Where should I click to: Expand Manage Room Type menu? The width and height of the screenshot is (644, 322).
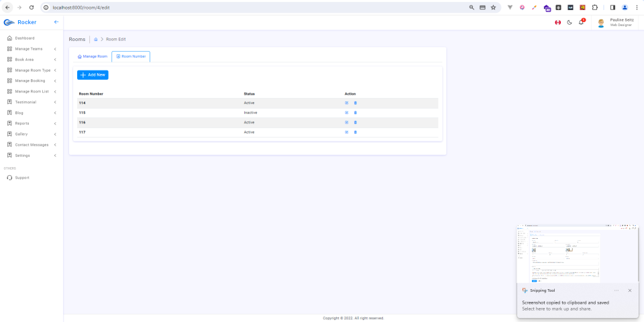pyautogui.click(x=32, y=70)
